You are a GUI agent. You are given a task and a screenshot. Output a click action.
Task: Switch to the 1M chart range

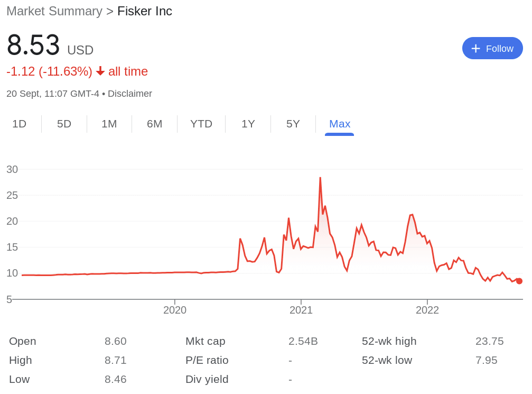pos(109,124)
